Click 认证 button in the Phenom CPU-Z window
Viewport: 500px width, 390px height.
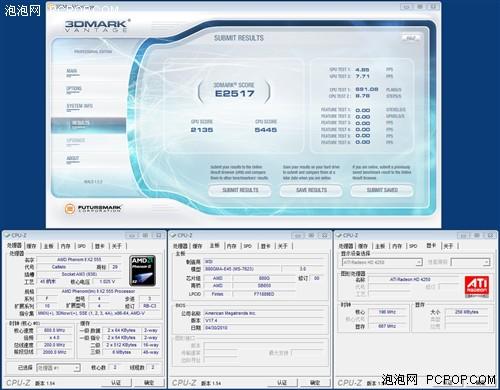tap(116, 383)
